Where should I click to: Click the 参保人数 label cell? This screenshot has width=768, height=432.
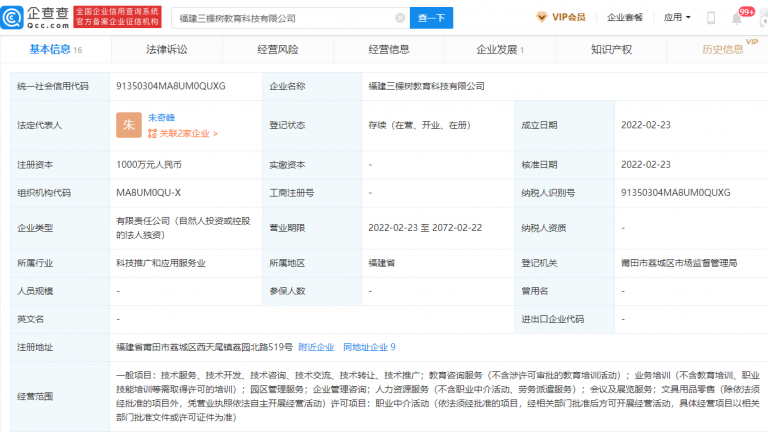pyautogui.click(x=312, y=291)
